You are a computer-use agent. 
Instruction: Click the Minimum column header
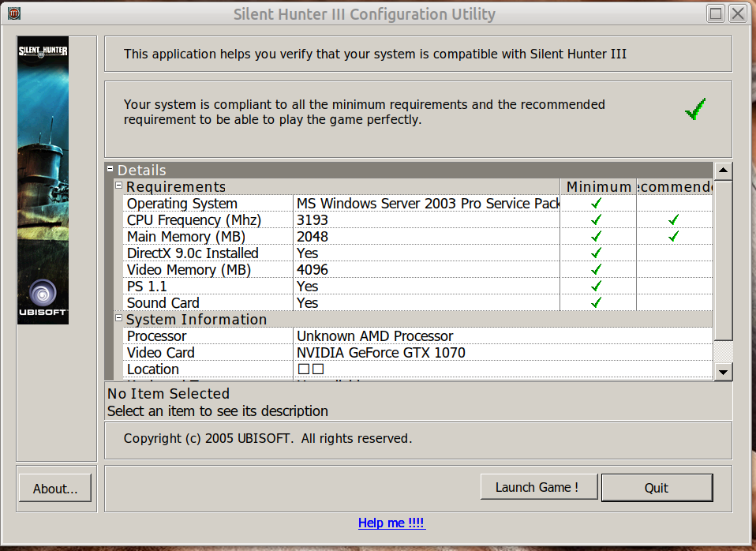tap(598, 186)
